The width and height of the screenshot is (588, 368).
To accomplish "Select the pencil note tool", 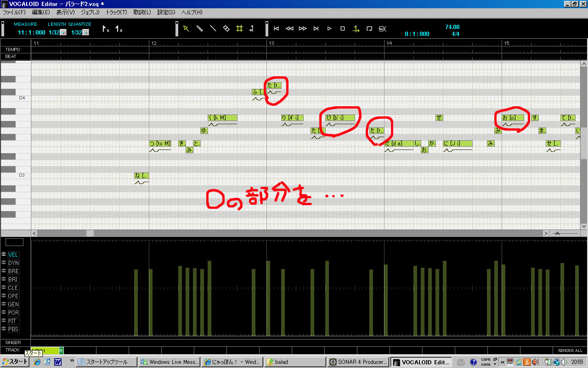I will tap(199, 29).
